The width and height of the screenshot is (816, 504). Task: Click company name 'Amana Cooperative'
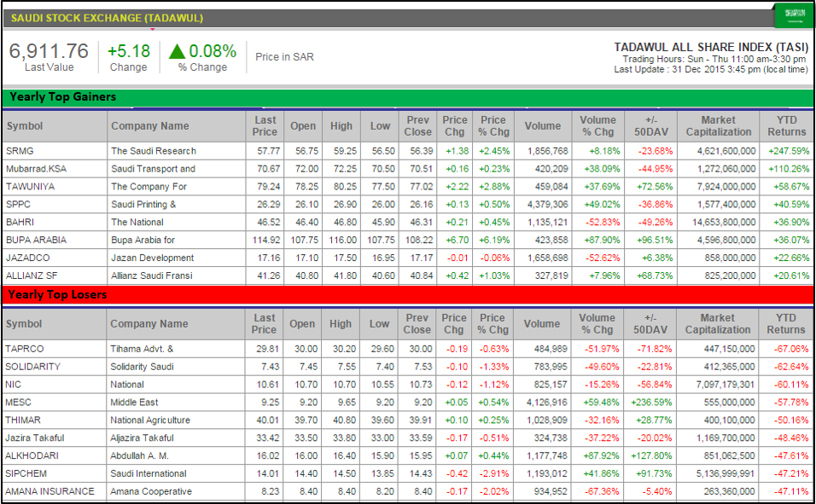click(151, 491)
